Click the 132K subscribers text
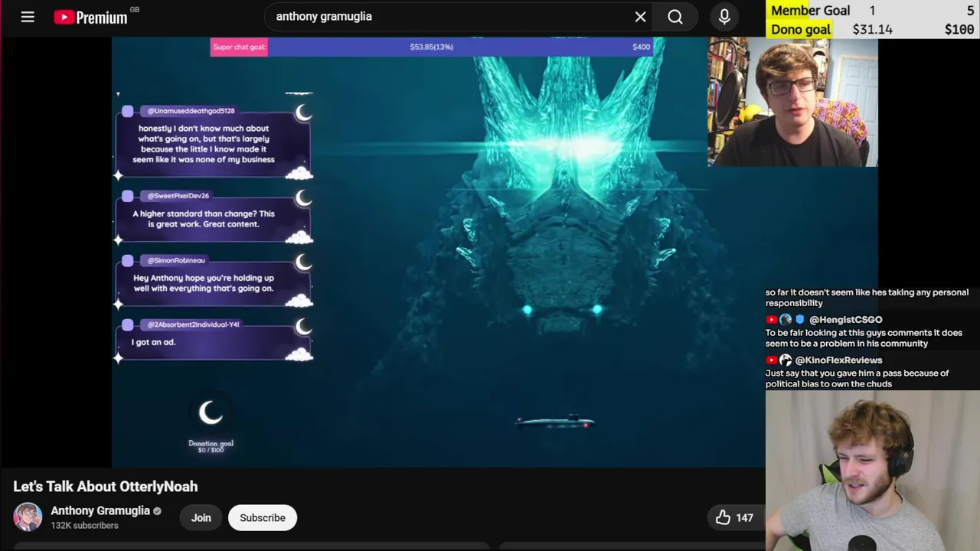This screenshot has height=551, width=980. point(84,526)
